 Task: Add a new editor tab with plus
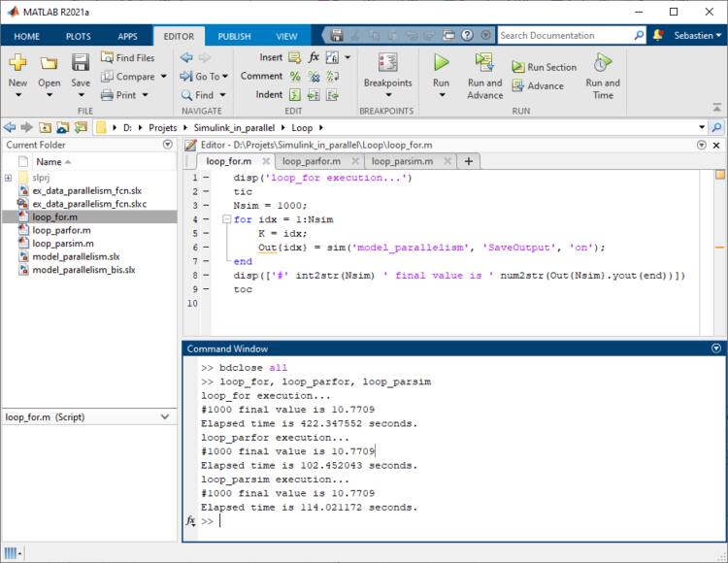point(469,161)
